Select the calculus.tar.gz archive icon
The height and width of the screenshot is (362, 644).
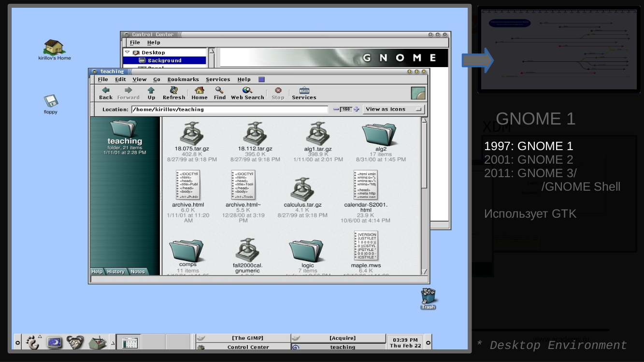[303, 189]
